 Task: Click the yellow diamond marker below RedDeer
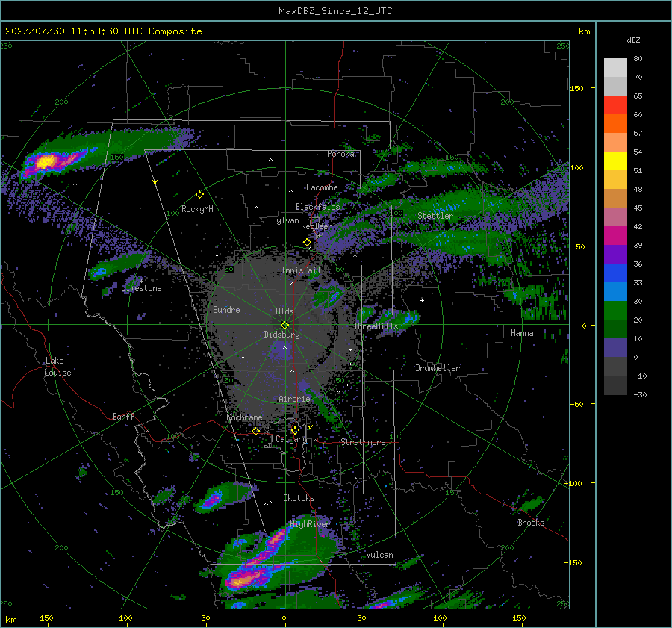(307, 243)
